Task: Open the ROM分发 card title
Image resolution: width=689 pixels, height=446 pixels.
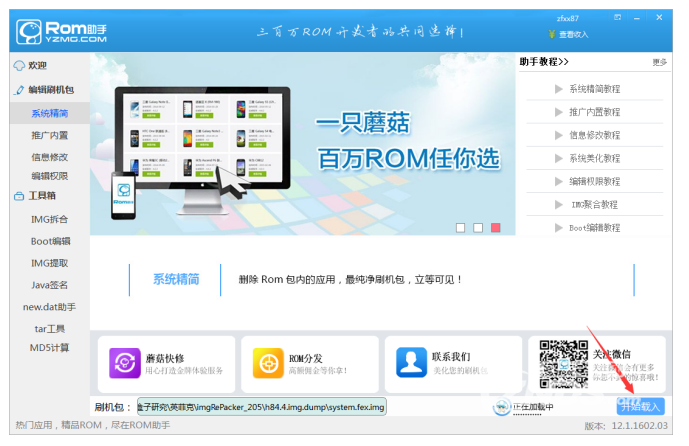Action: click(x=306, y=358)
